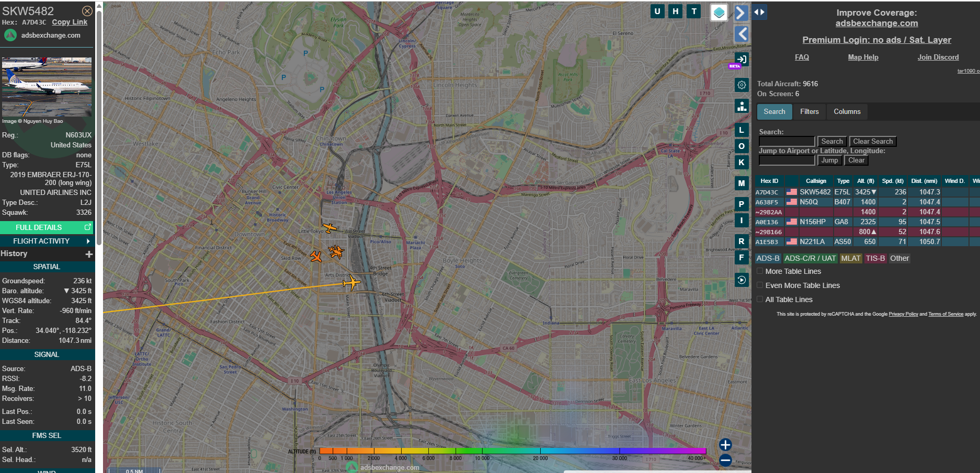Switch to the Filters tab

[x=809, y=111]
